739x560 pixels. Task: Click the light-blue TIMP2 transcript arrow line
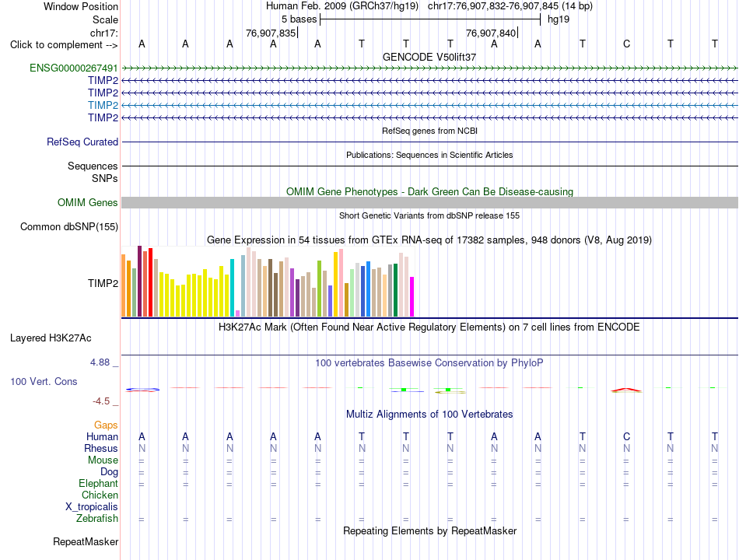tap(429, 105)
